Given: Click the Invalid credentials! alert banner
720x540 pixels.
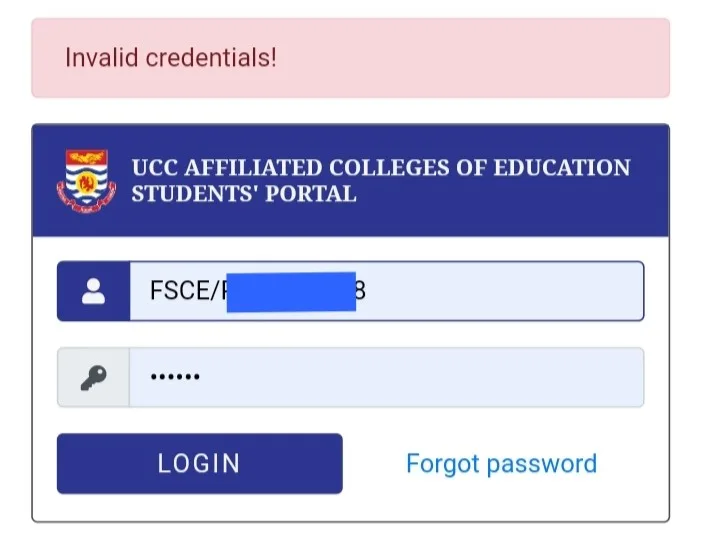Looking at the screenshot, I should pos(350,58).
